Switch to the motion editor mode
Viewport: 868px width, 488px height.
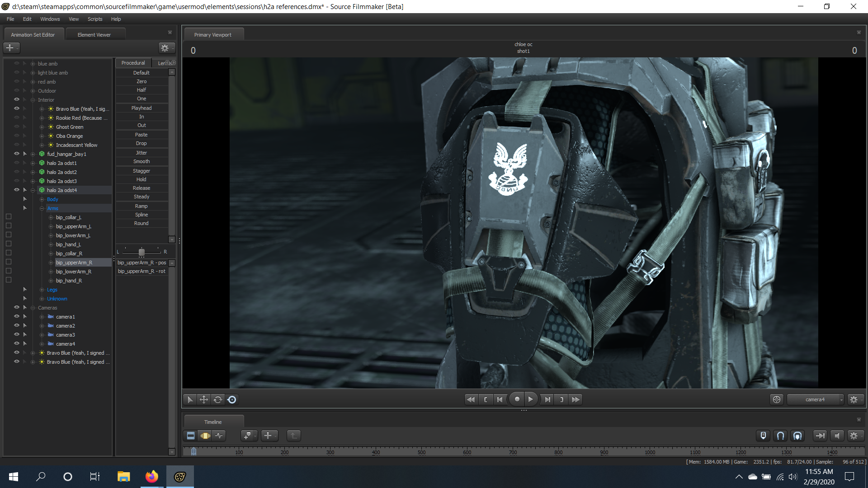205,436
